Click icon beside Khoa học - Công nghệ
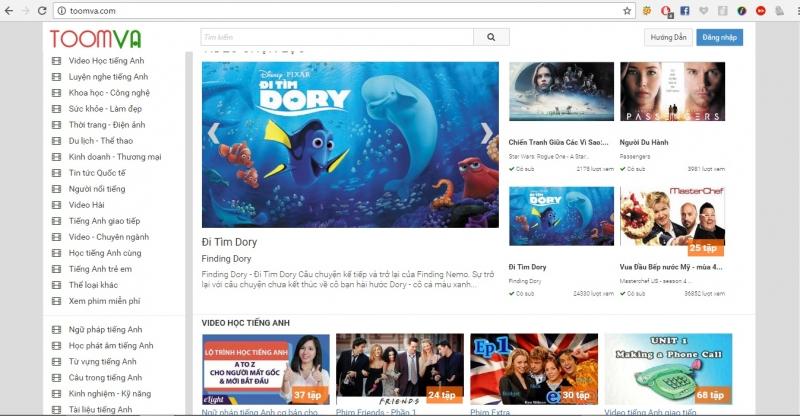800x416 pixels. click(56, 93)
